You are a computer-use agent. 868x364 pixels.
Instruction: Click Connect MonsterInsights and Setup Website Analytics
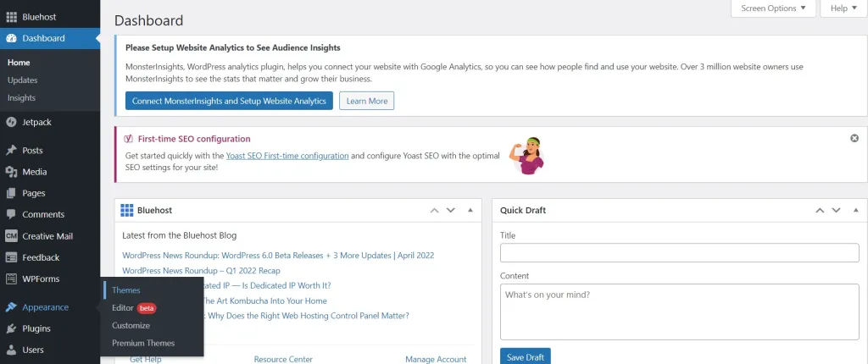(x=229, y=102)
